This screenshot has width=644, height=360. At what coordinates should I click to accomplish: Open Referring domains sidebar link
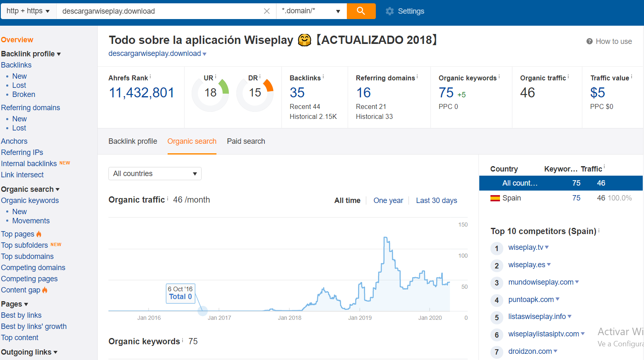pyautogui.click(x=31, y=108)
